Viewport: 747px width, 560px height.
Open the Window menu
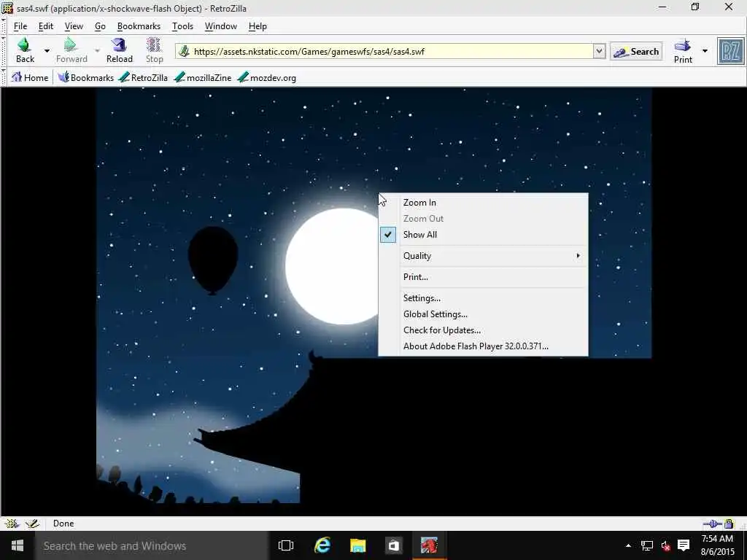tap(220, 26)
